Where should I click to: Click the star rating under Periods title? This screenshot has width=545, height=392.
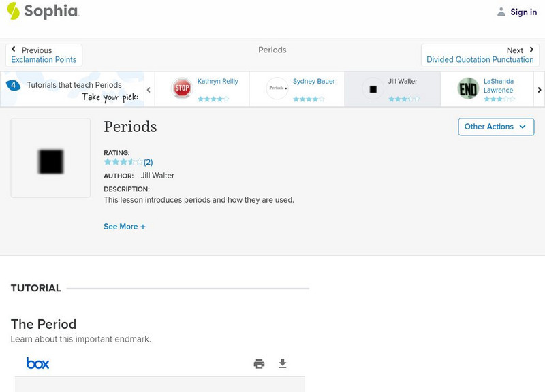(x=123, y=162)
